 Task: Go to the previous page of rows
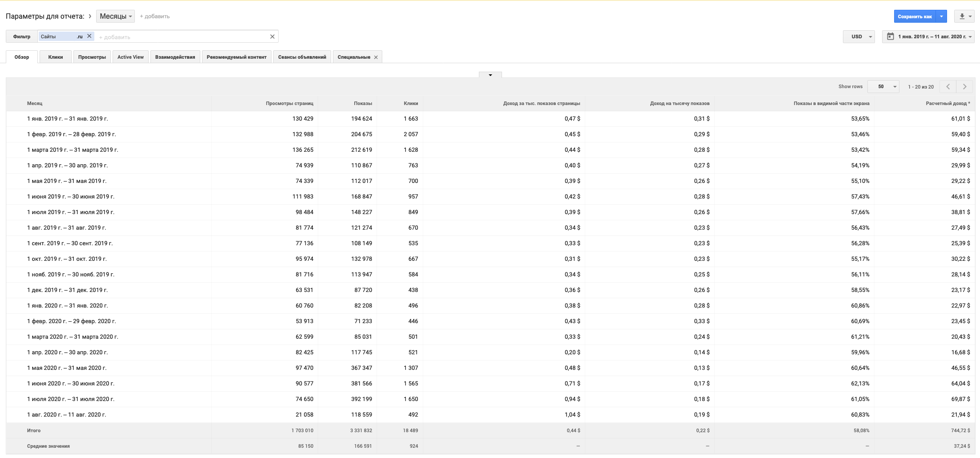click(948, 87)
